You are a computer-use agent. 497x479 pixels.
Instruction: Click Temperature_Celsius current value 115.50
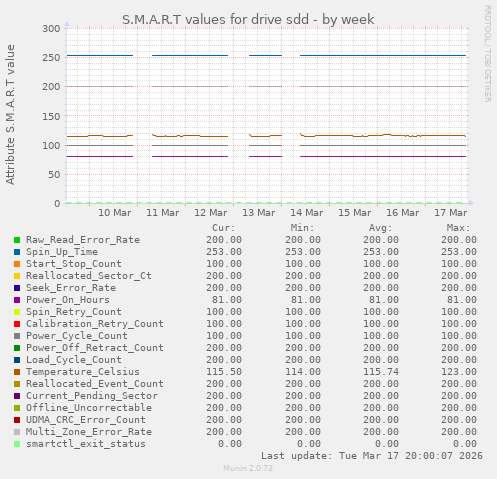(x=224, y=372)
